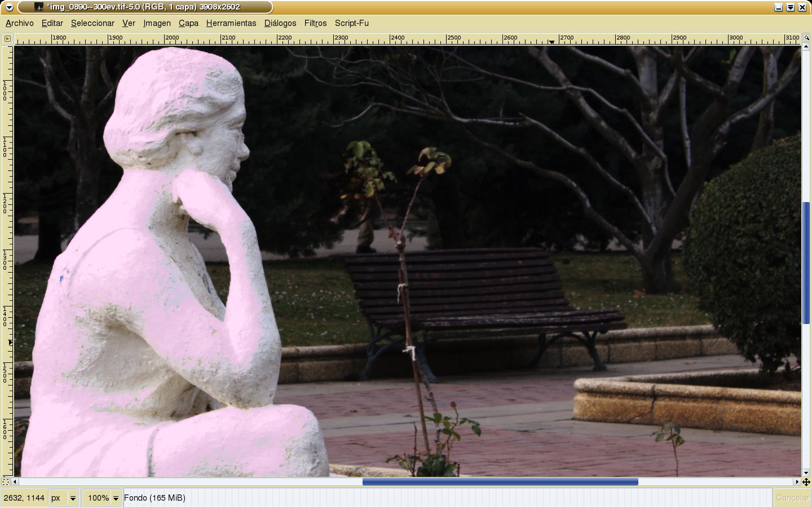Click the horizontal scrollbar right arrow
This screenshot has width=812, height=508.
[x=797, y=482]
